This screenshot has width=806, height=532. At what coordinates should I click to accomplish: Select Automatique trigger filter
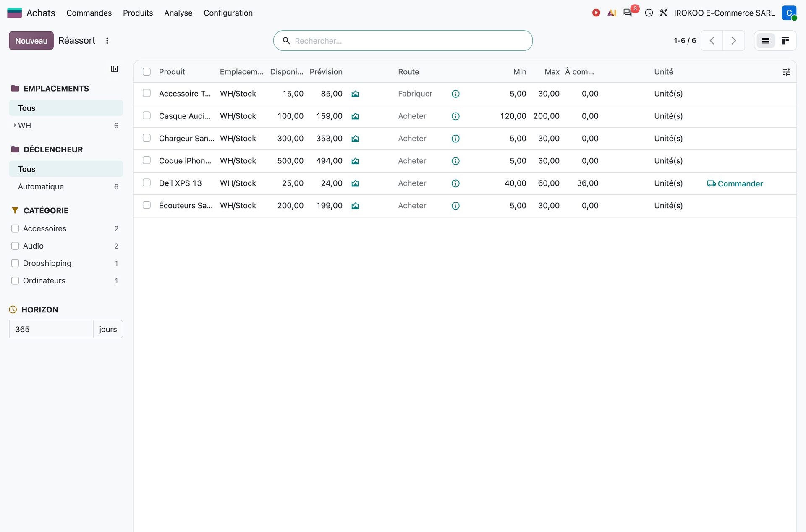pos(66,186)
